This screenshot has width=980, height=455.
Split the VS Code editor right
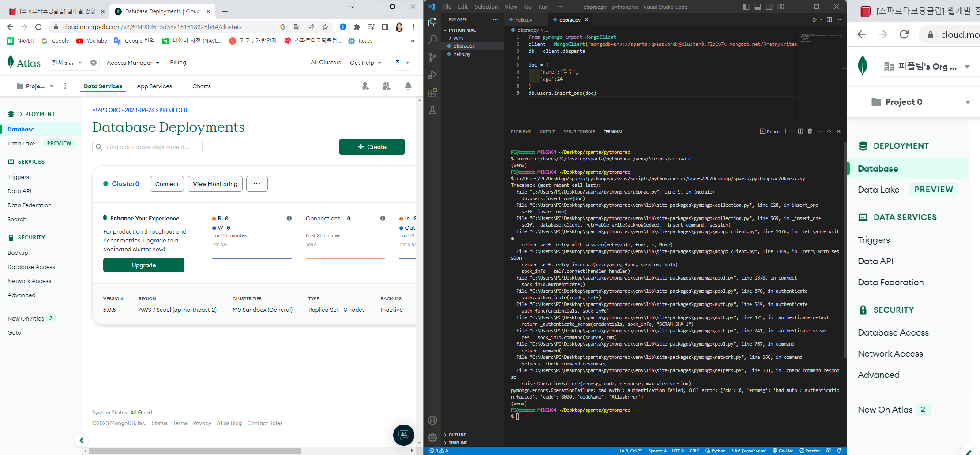pyautogui.click(x=829, y=20)
